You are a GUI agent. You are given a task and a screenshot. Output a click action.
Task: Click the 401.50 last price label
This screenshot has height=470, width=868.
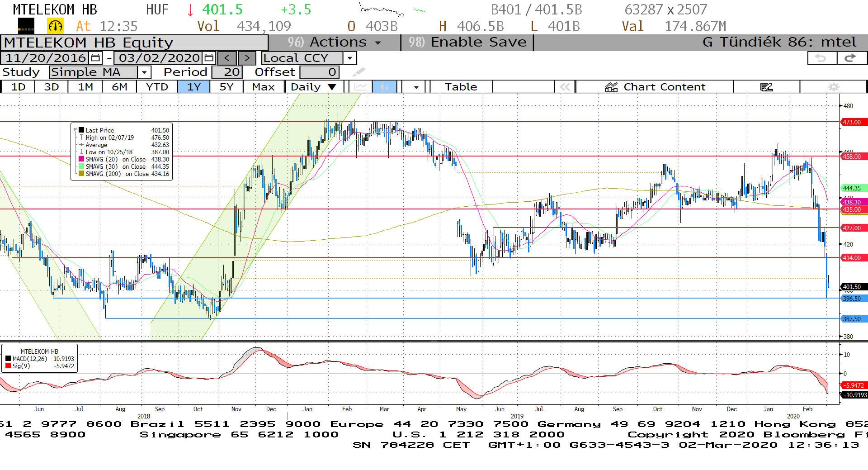tap(854, 287)
